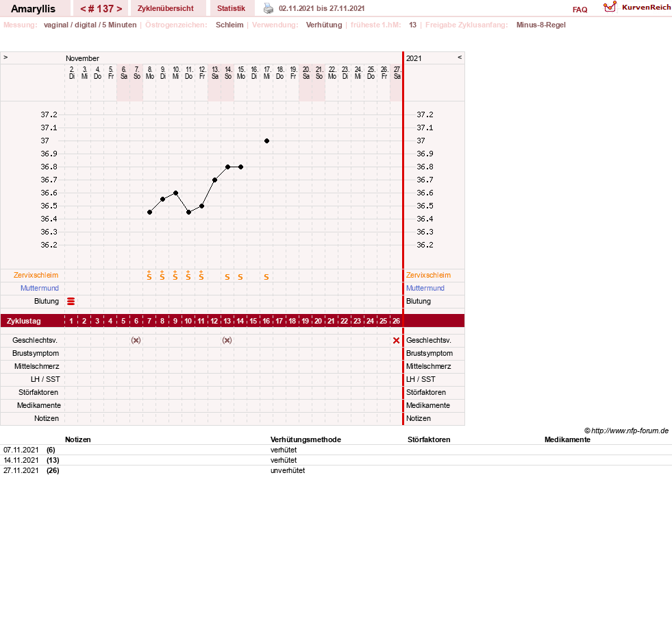The height and width of the screenshot is (617, 672).
Task: Click the blue Muttermund label on the left
Action: click(x=40, y=288)
